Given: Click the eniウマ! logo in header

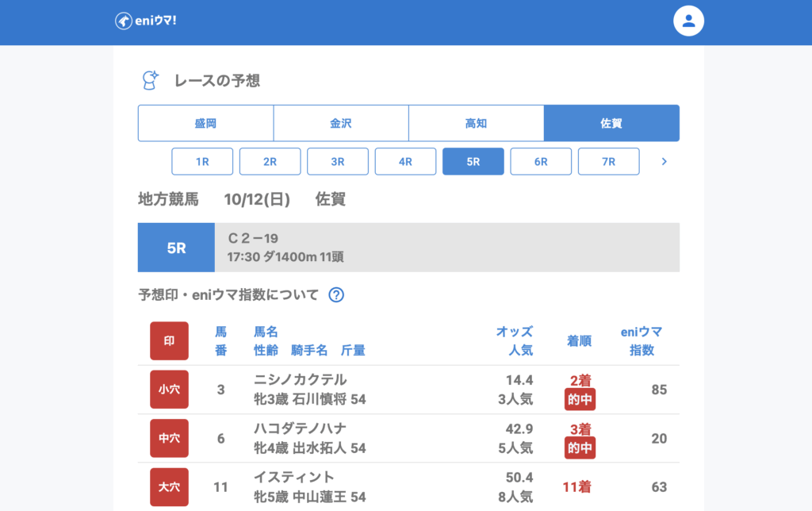Looking at the screenshot, I should [146, 21].
